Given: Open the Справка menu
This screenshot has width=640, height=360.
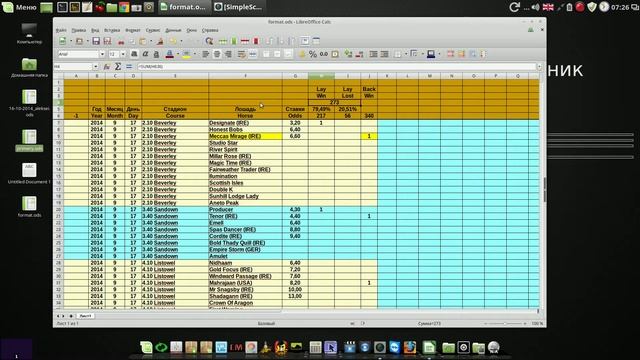Looking at the screenshot, I should [210, 30].
